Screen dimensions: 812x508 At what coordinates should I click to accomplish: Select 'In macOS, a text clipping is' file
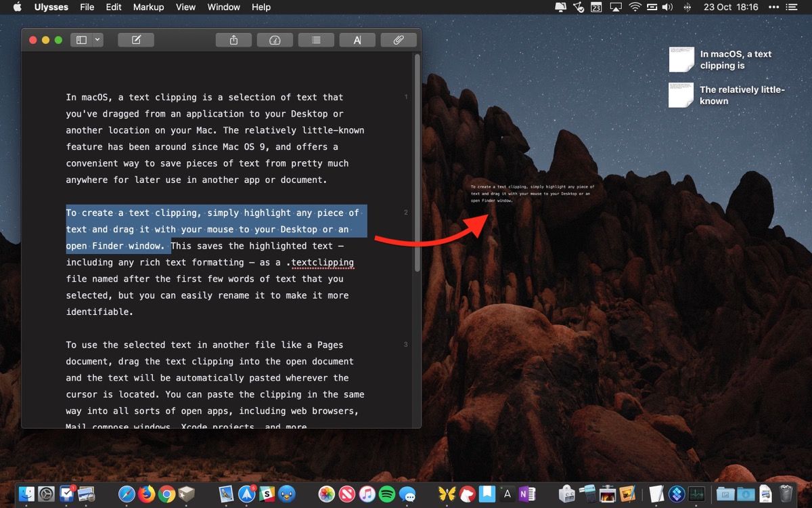[x=681, y=60]
